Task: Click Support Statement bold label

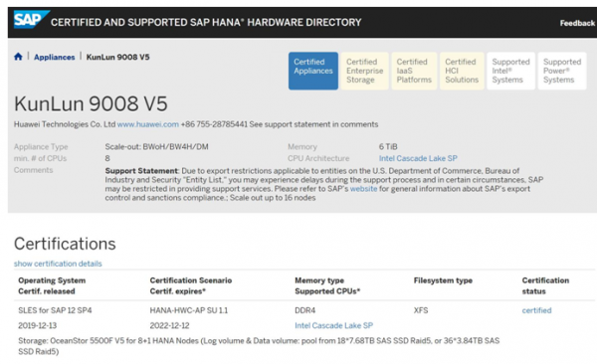Action: (141, 171)
